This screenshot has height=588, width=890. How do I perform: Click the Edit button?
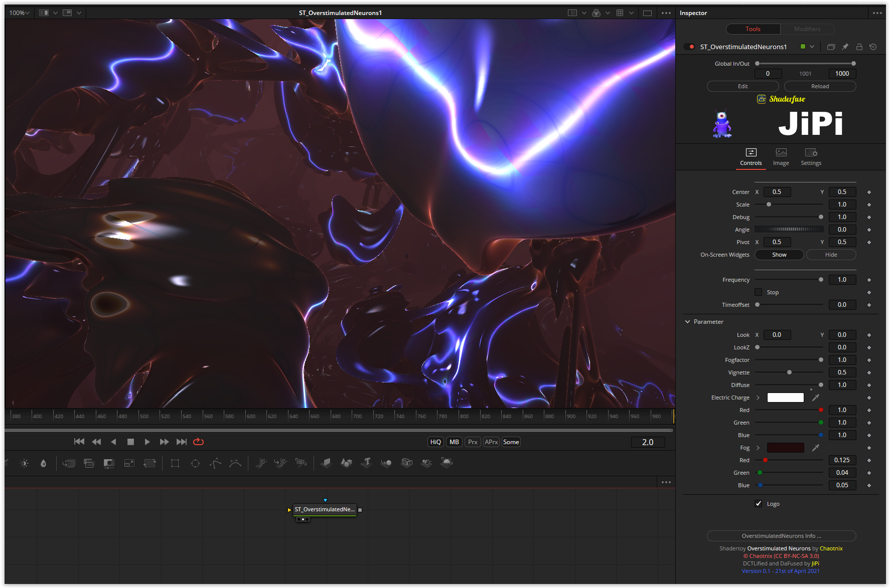coord(743,86)
